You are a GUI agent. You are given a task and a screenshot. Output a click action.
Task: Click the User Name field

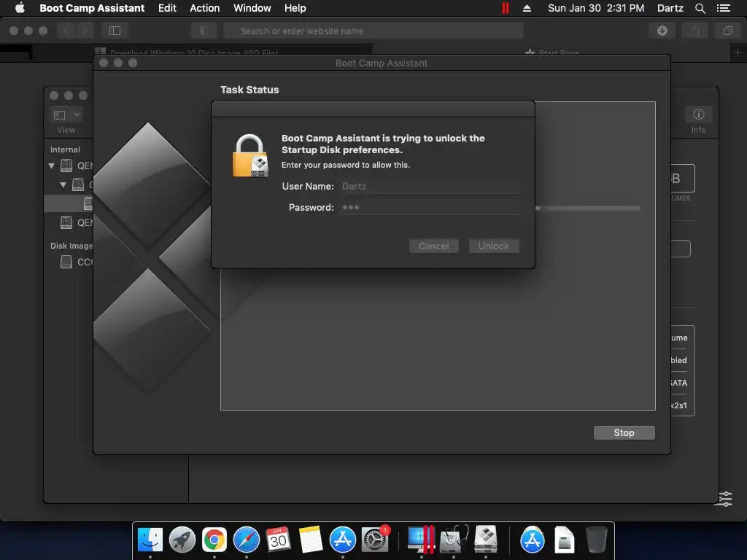click(429, 186)
